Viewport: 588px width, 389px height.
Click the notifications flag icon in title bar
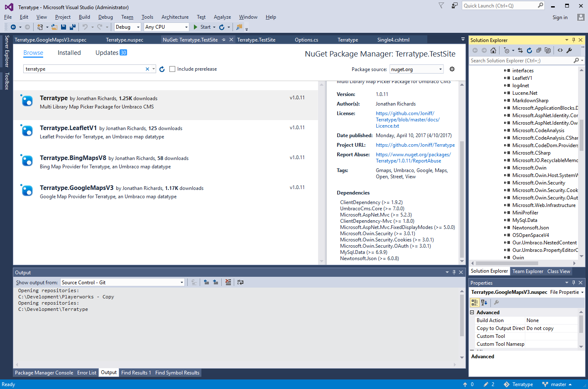441,5
